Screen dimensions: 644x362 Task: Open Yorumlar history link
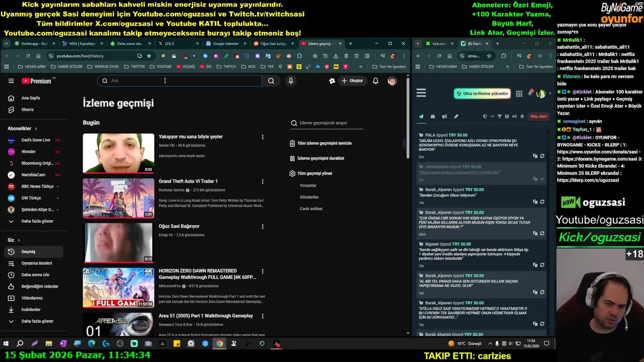click(x=308, y=186)
